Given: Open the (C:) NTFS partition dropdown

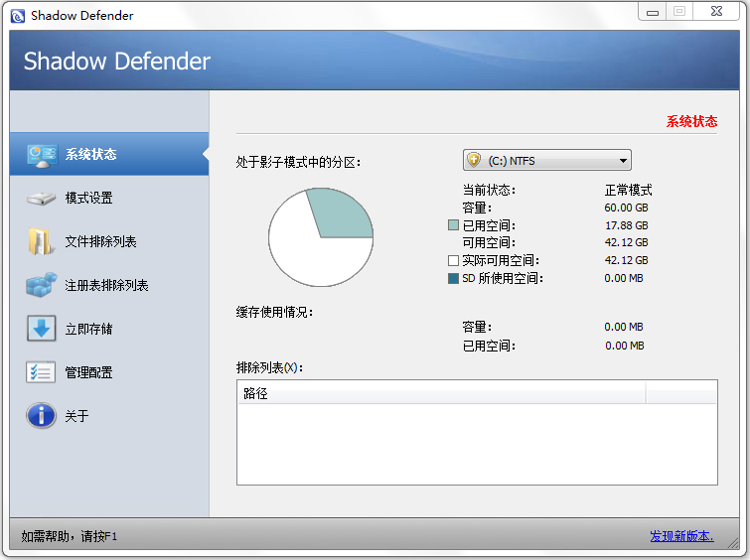Looking at the screenshot, I should (x=547, y=160).
